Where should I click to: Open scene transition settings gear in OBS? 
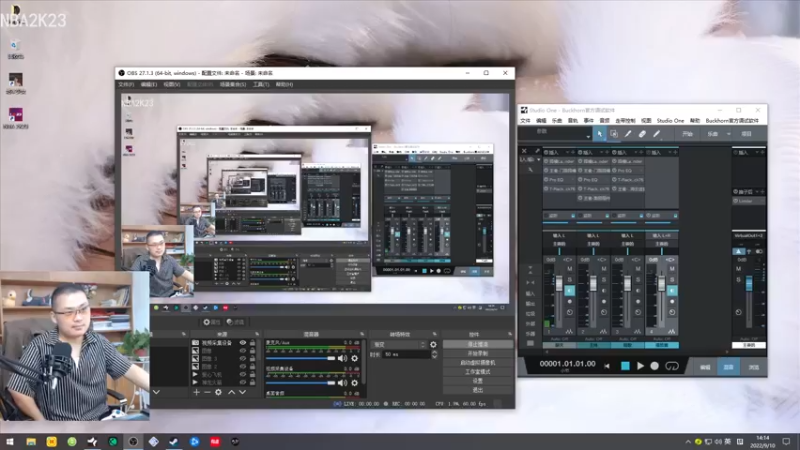click(x=433, y=344)
